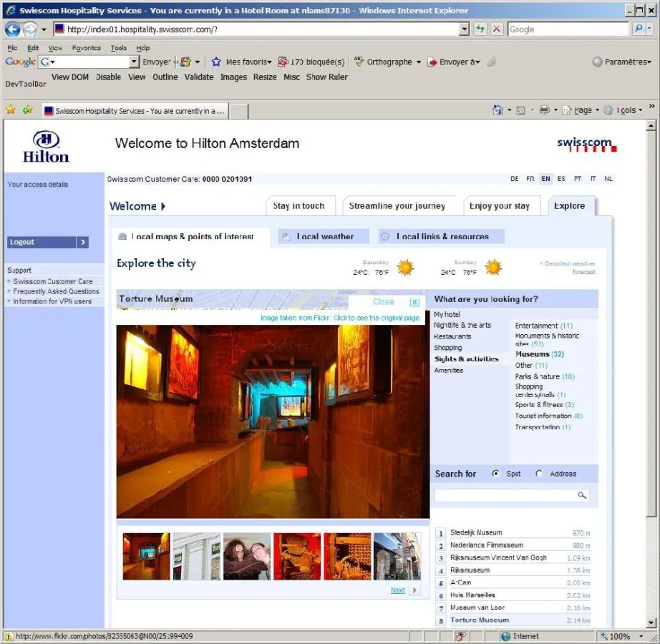This screenshot has height=644, width=660.
Task: Open the Favorites menu
Action: point(86,48)
